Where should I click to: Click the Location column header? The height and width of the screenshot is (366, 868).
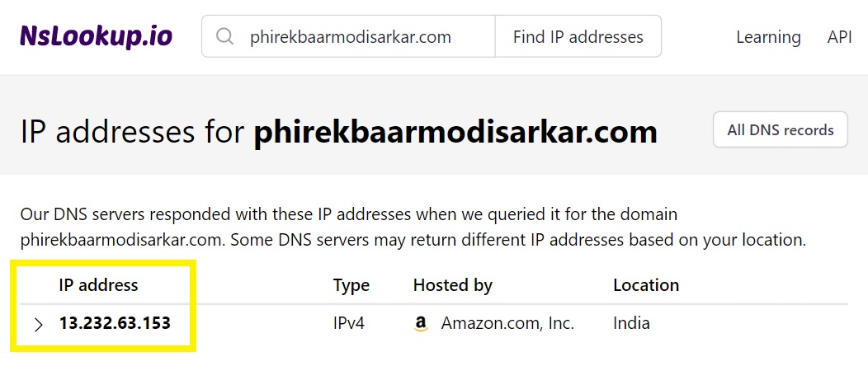point(646,285)
